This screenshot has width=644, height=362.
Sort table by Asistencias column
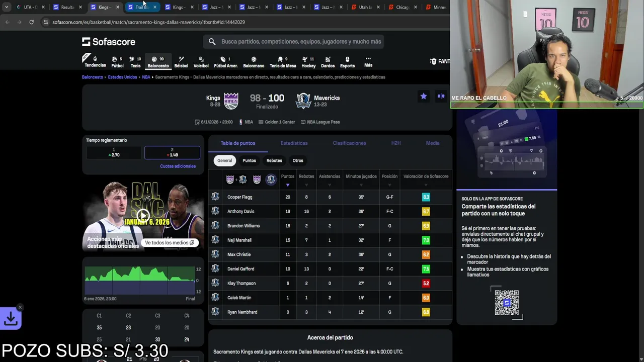click(330, 180)
